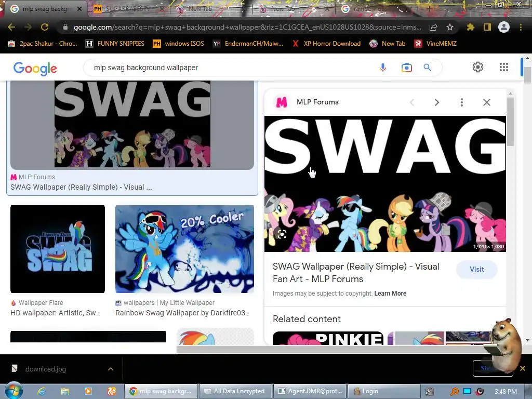532x399 pixels.
Task: Click the preview panel scrollbar thumb
Action: 510,122
